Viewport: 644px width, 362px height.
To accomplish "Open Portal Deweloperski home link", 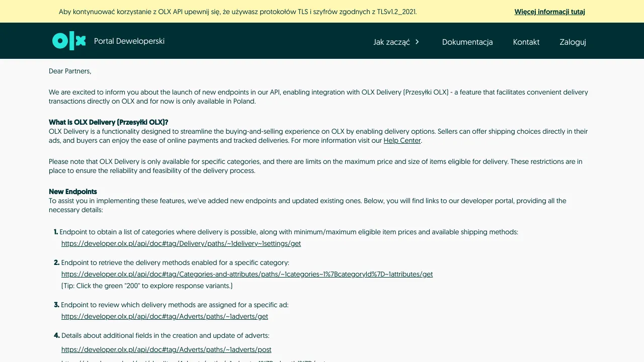I will (129, 41).
